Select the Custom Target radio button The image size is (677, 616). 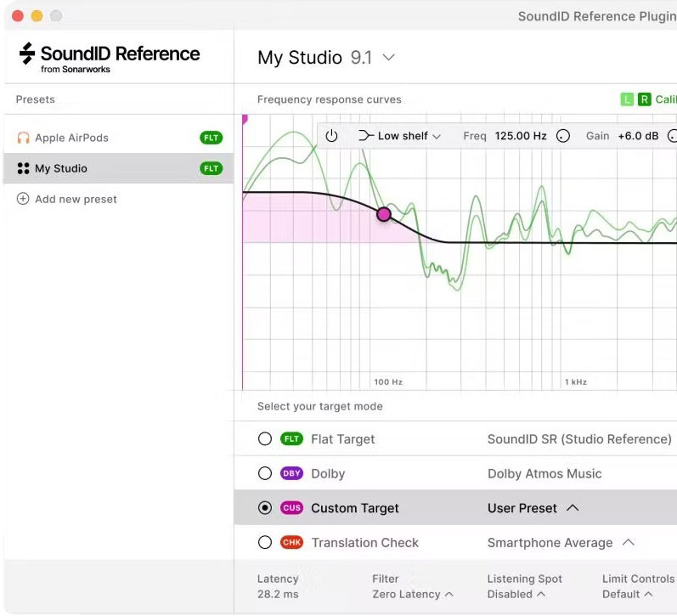coord(265,507)
